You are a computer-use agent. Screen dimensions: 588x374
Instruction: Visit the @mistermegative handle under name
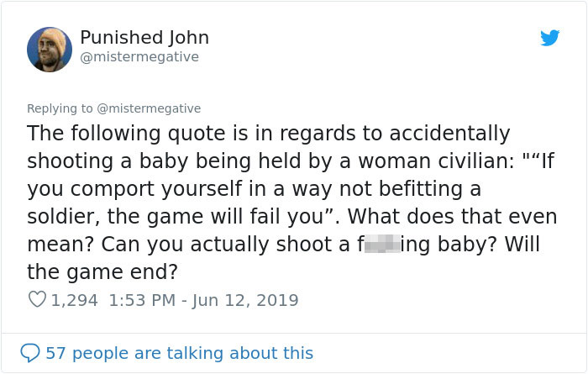click(x=139, y=57)
